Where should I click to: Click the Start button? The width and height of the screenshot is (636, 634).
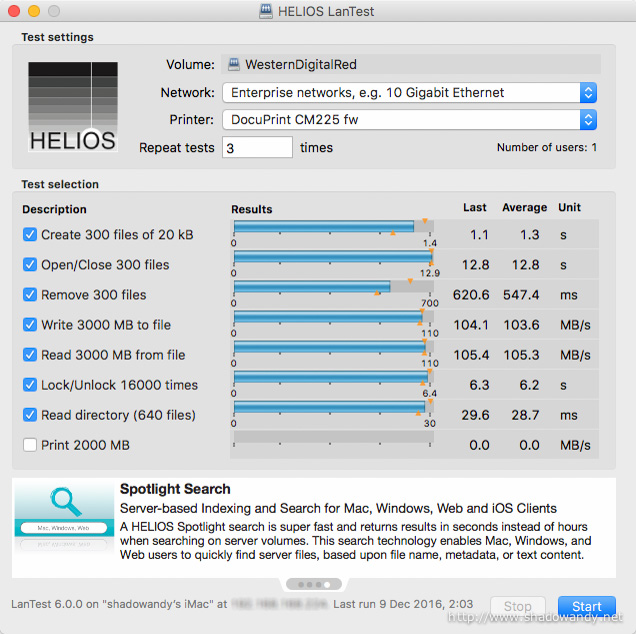point(587,606)
